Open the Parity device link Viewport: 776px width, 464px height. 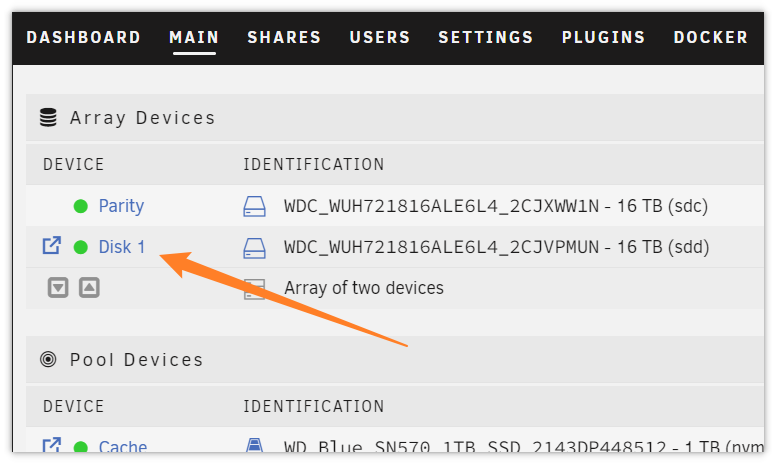[x=121, y=206]
